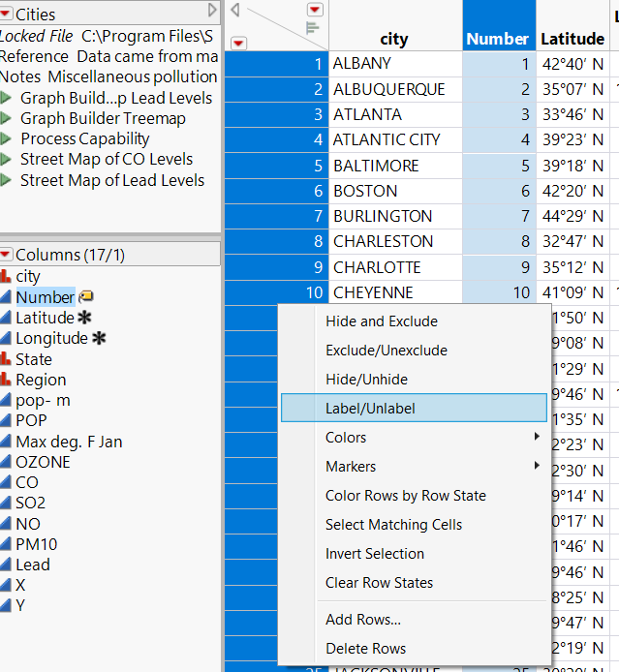The height and width of the screenshot is (672, 619).
Task: Toggle Hide/Unhide in the context menu
Action: [366, 380]
